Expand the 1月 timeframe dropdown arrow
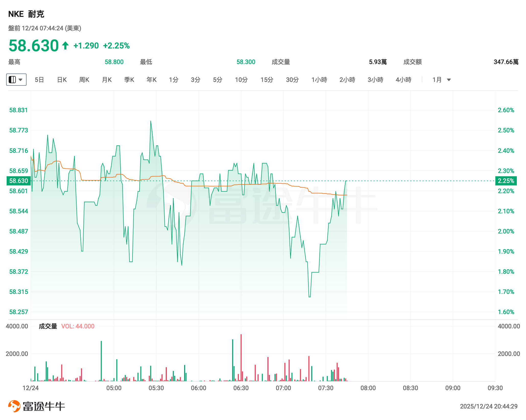The image size is (526, 420). [x=449, y=80]
